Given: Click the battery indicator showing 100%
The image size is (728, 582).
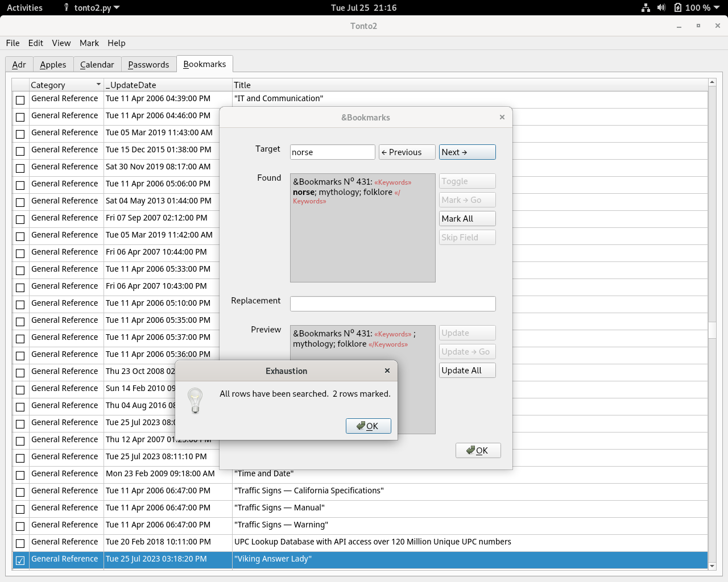Looking at the screenshot, I should coord(691,7).
